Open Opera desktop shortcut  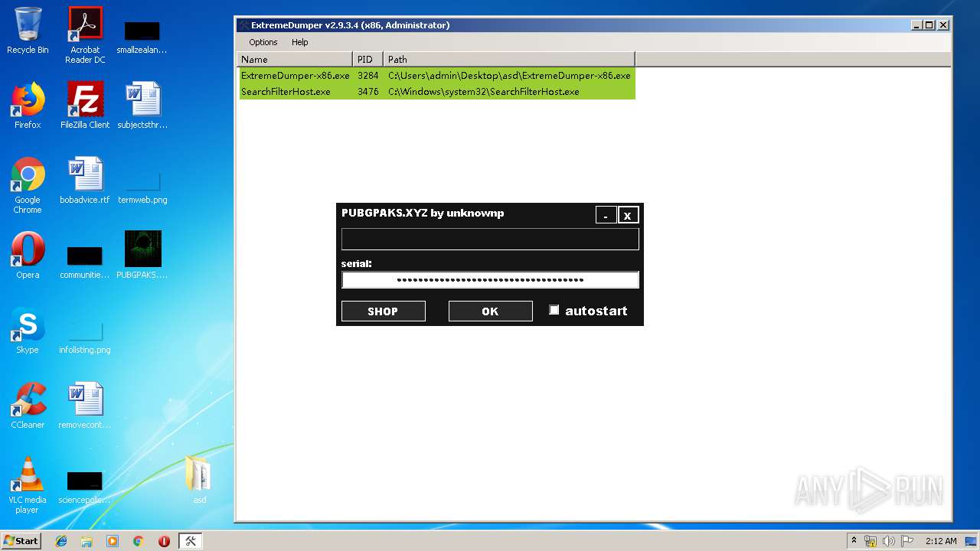click(28, 256)
